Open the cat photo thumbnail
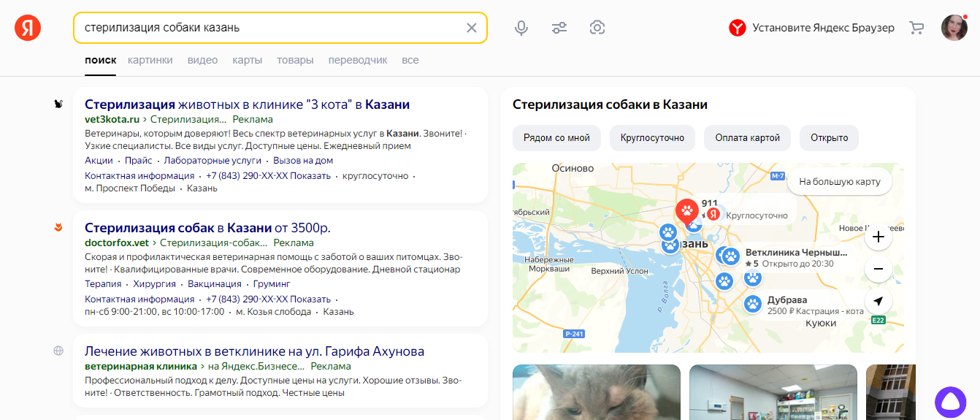The image size is (980, 420). pos(597,392)
